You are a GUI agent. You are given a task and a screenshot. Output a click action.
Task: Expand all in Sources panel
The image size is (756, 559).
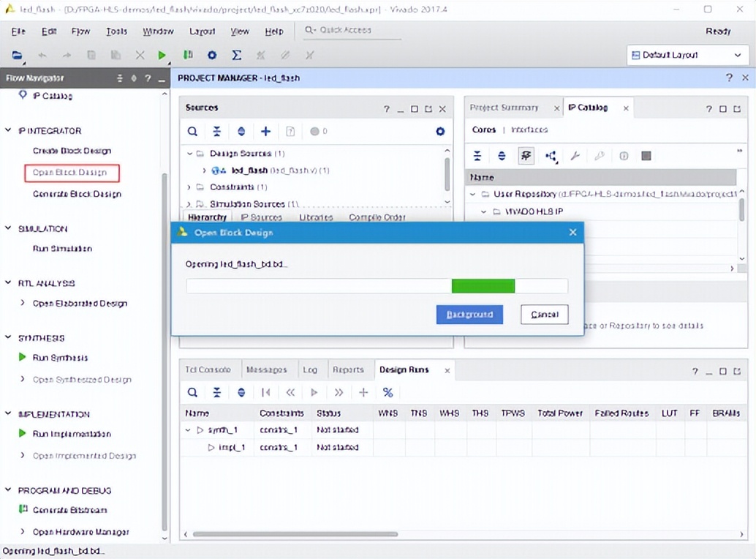click(x=241, y=131)
